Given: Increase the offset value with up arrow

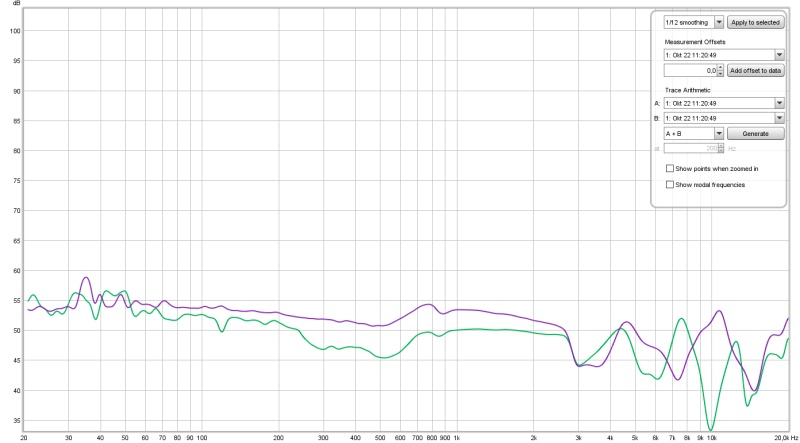Looking at the screenshot, I should pyautogui.click(x=720, y=67).
